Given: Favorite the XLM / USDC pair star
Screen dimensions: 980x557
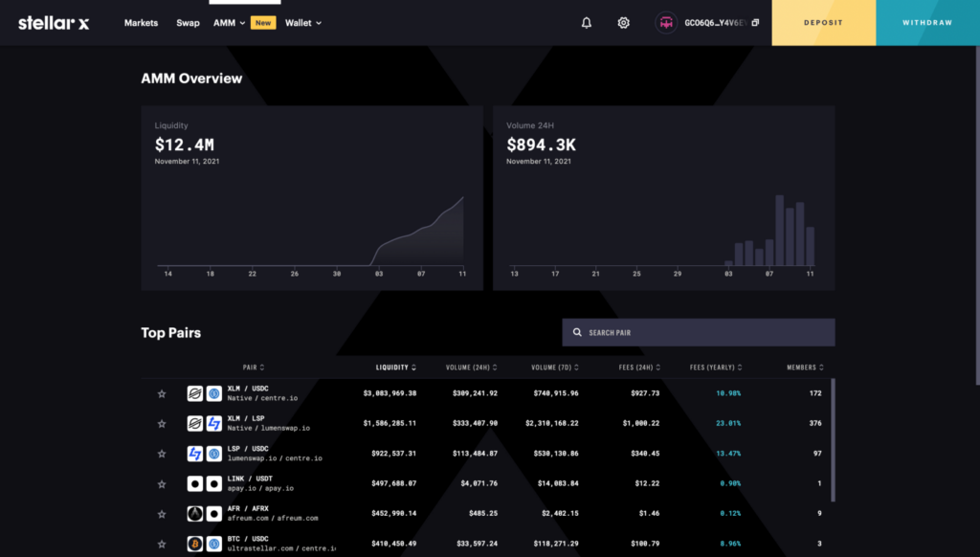Looking at the screenshot, I should pyautogui.click(x=162, y=393).
